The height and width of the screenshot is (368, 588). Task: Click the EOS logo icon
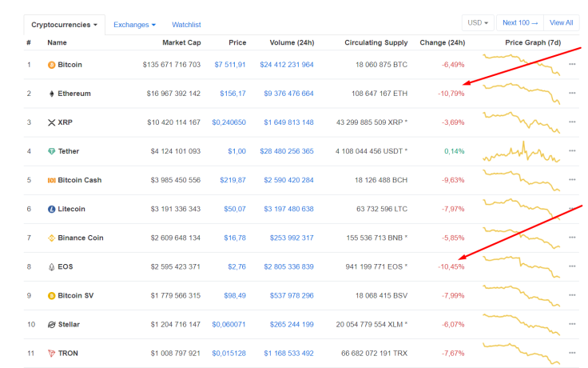51,267
